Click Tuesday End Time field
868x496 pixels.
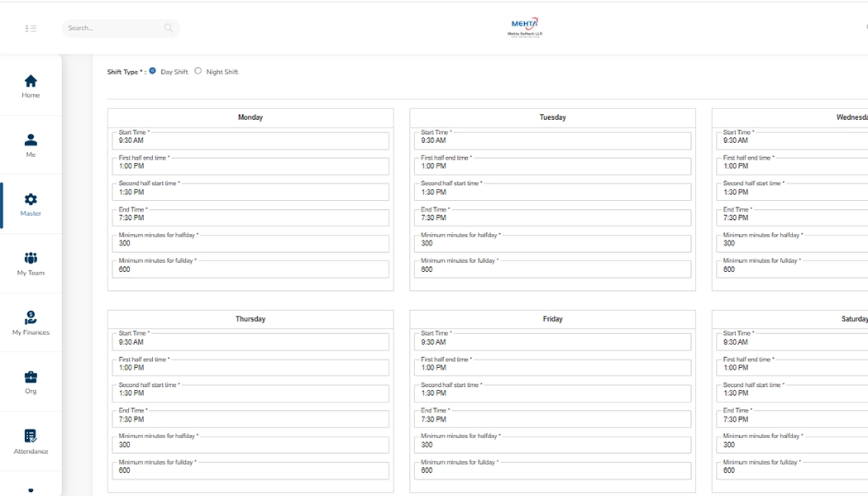coord(552,218)
